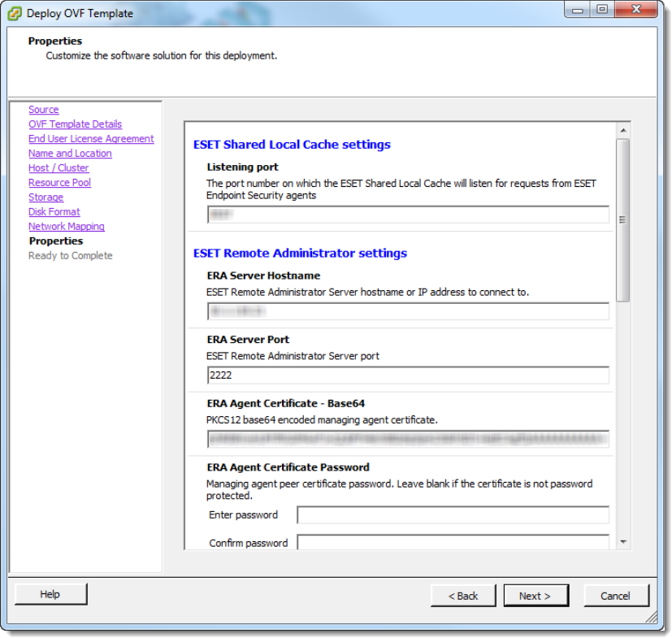
Task: Click the resize grip in window corner
Action: coord(651,617)
